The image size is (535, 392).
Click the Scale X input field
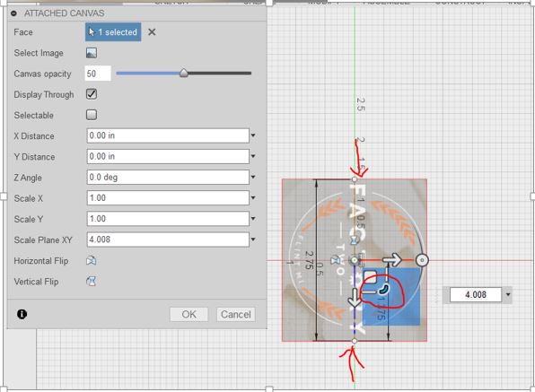click(x=168, y=198)
